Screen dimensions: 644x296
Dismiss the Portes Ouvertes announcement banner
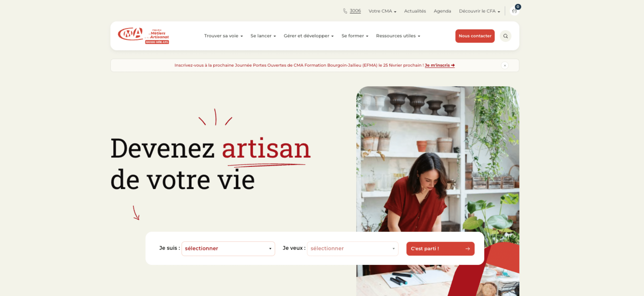pos(505,65)
